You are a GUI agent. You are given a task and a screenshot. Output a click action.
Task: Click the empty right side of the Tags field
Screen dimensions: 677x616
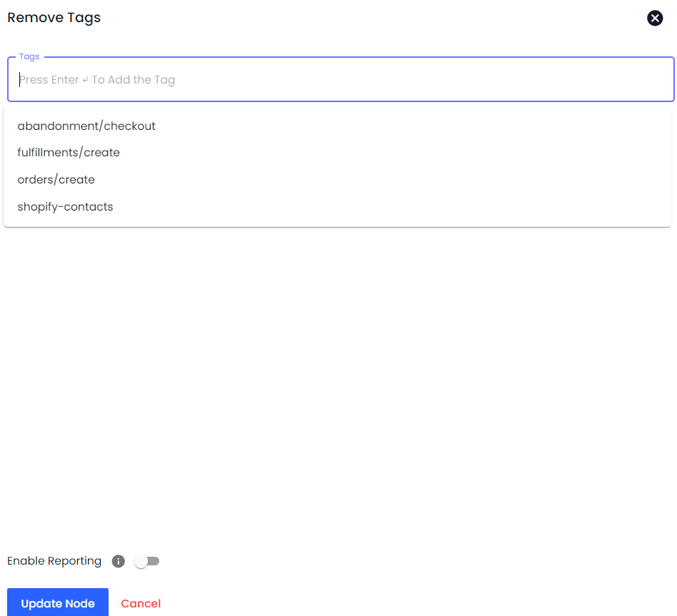571,80
